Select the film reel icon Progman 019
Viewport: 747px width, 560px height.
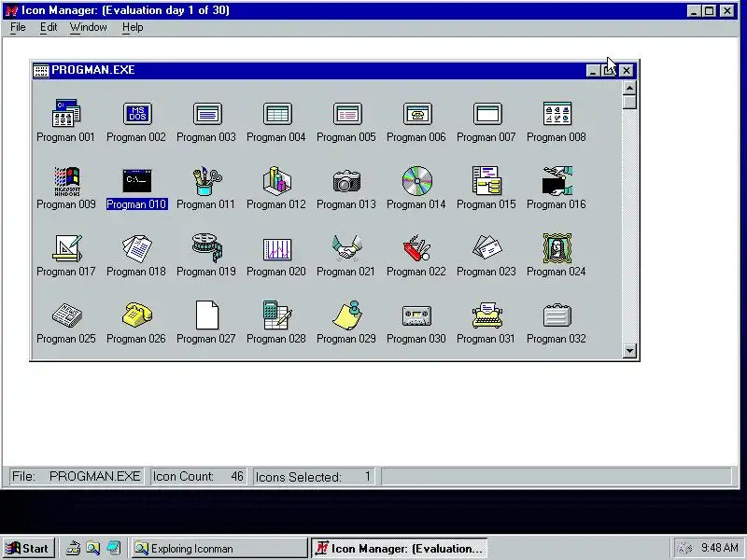tap(207, 247)
